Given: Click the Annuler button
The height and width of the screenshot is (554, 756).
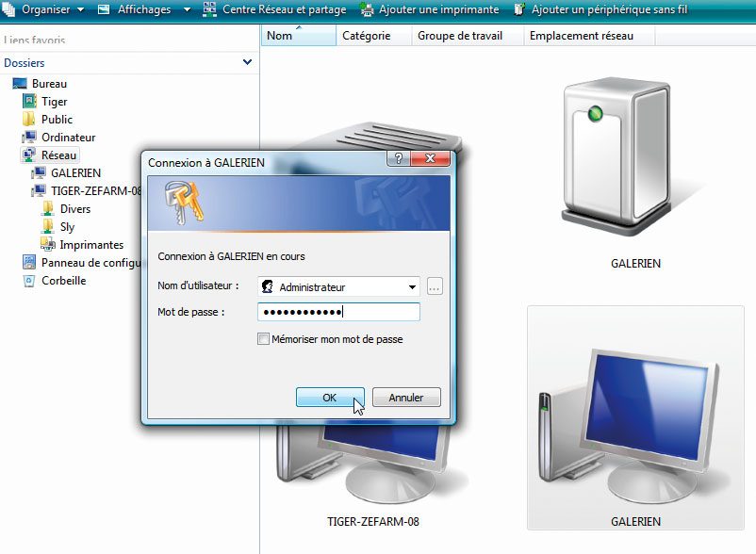Looking at the screenshot, I should coord(406,398).
